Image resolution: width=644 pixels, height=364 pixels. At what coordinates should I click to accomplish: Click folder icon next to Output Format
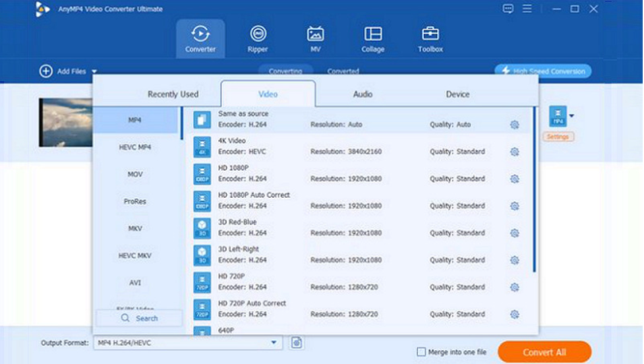pyautogui.click(x=297, y=342)
